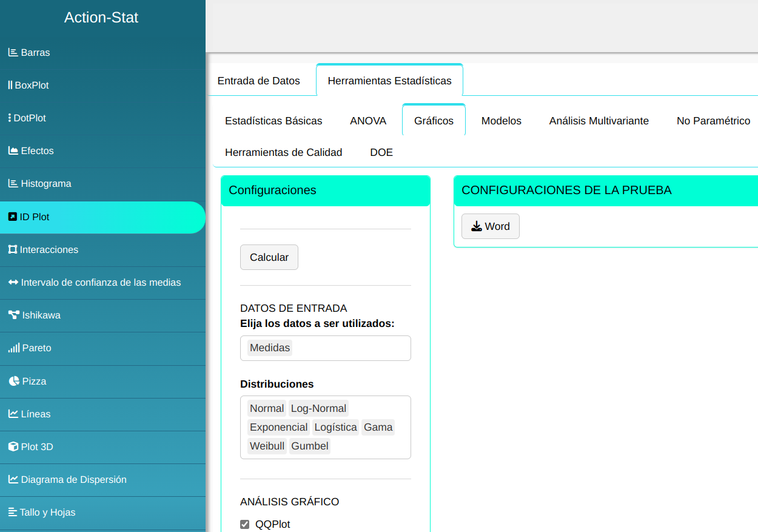The width and height of the screenshot is (758, 532).
Task: Select the Pareto bar icon
Action: (x=13, y=348)
